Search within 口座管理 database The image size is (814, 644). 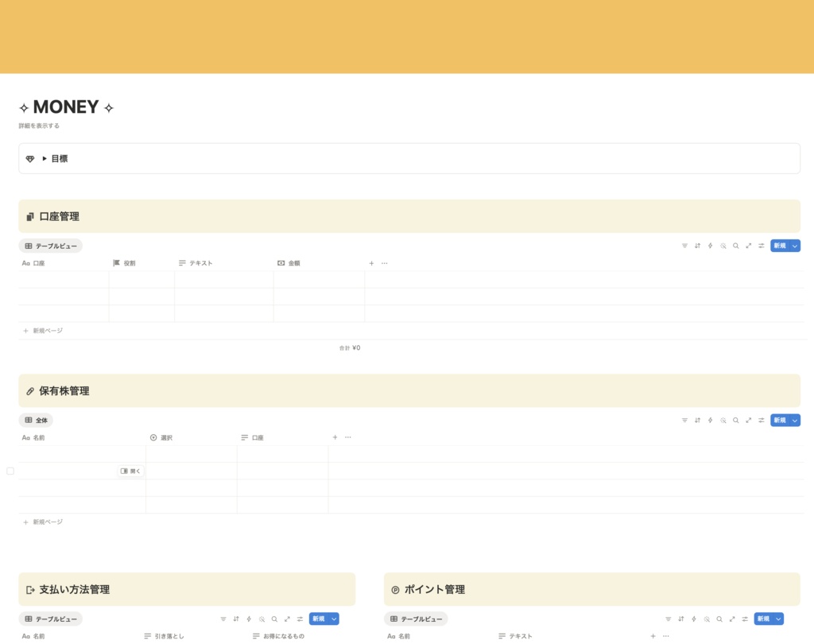(x=735, y=246)
